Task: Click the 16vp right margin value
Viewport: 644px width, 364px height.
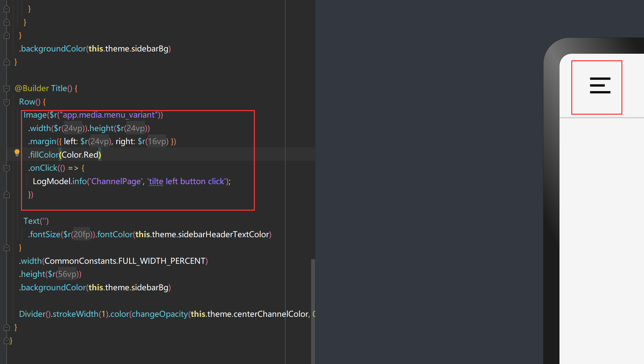Action: [x=157, y=142]
